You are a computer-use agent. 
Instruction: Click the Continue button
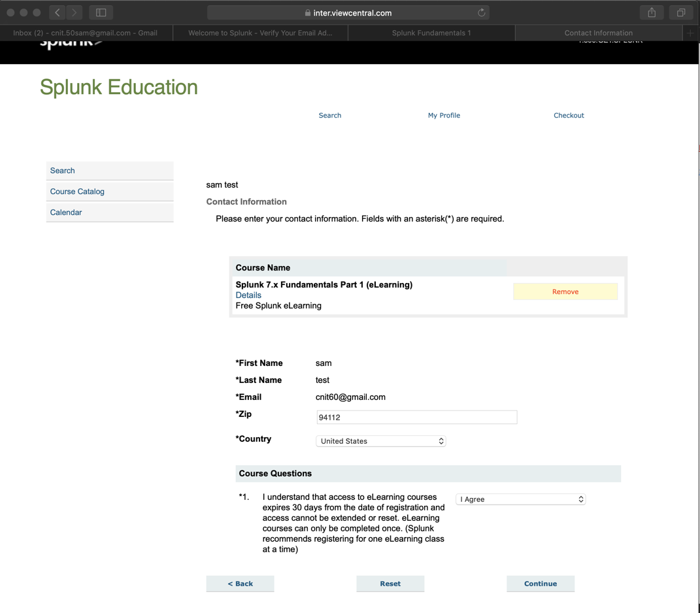point(541,584)
